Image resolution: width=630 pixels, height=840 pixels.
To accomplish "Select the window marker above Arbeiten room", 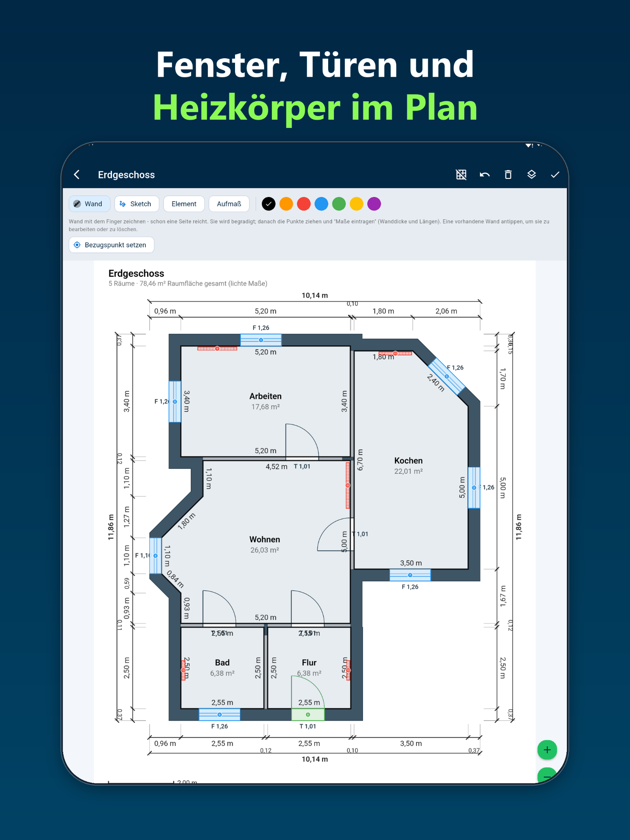I will (x=261, y=340).
